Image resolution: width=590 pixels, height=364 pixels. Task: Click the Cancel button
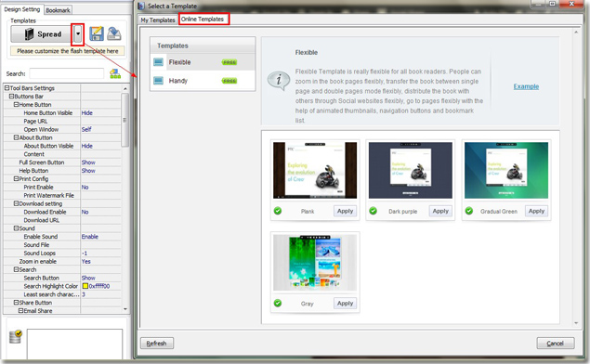pyautogui.click(x=556, y=344)
